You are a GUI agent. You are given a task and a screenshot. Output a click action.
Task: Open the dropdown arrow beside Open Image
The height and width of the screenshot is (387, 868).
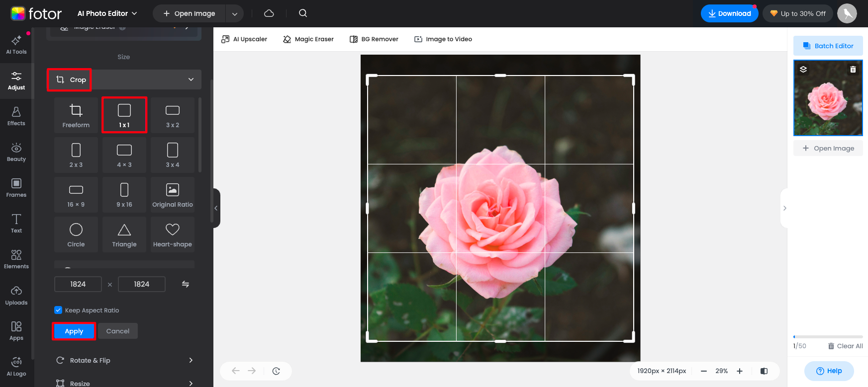point(234,14)
